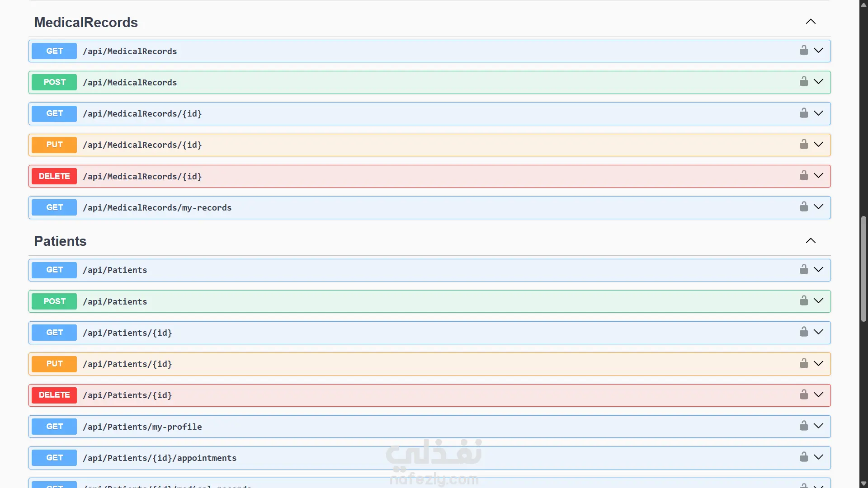Expand GET /api/MedicalRecords/{id} chevron arrow

[x=818, y=113]
